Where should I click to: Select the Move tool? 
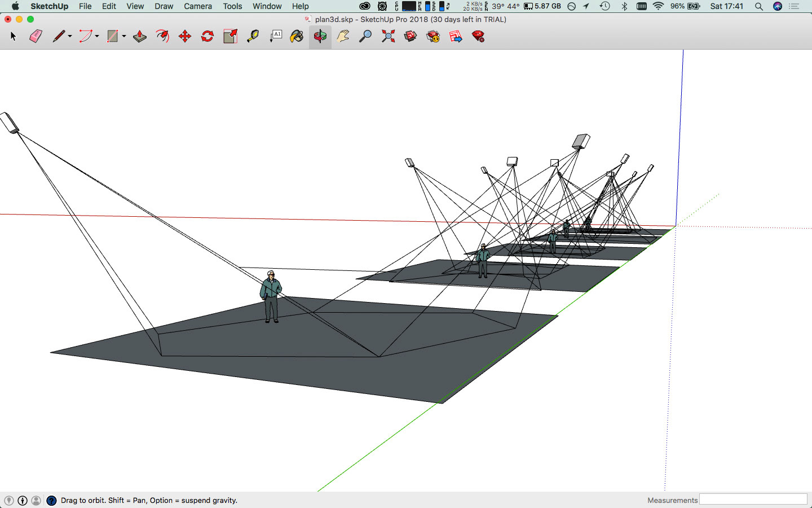pos(185,36)
